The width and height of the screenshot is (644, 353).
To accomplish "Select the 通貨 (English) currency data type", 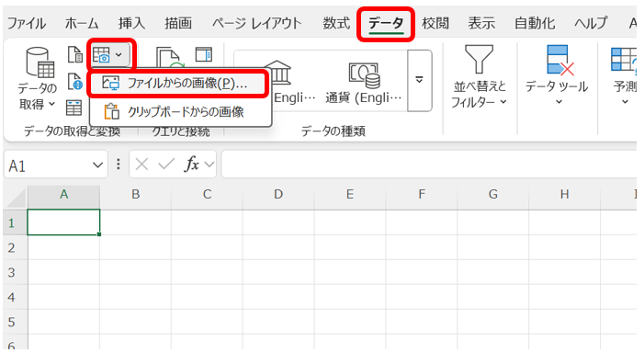I will pos(364,82).
